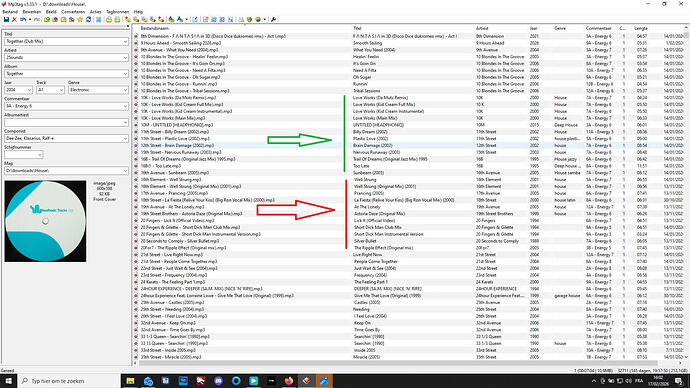Select file 19th Street Brothers - Astoria Daze
Screen dimensions: 690x388
pos(191,214)
